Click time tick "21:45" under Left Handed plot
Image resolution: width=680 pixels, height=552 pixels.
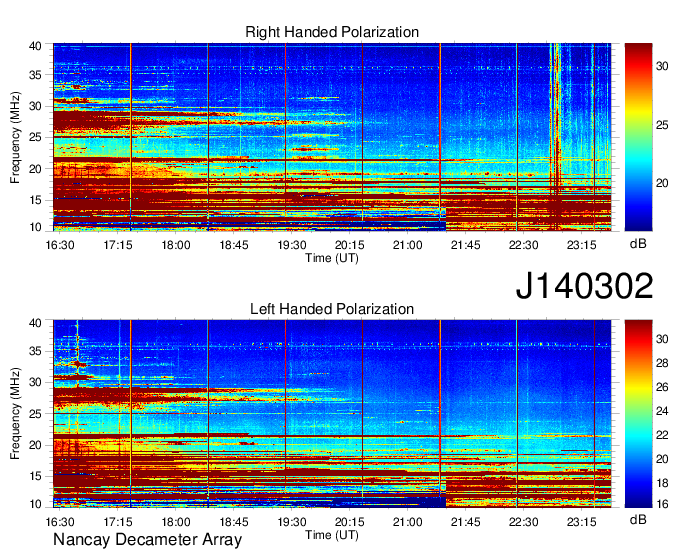[x=466, y=522]
